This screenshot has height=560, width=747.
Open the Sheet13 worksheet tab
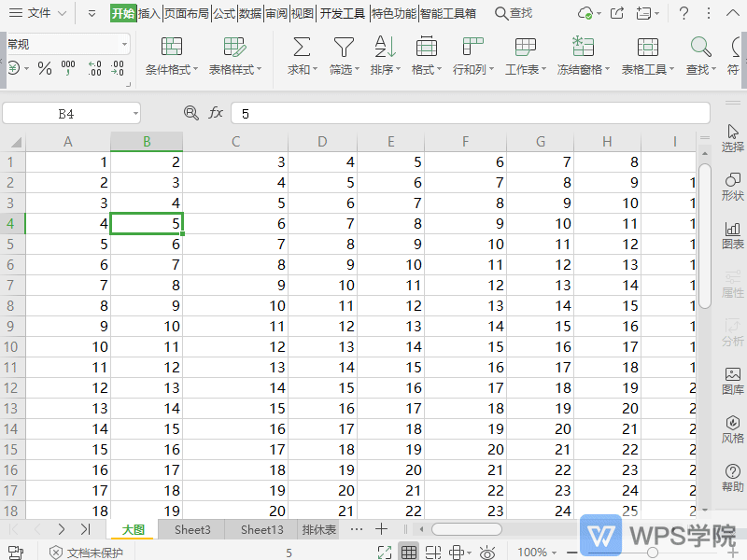(261, 529)
